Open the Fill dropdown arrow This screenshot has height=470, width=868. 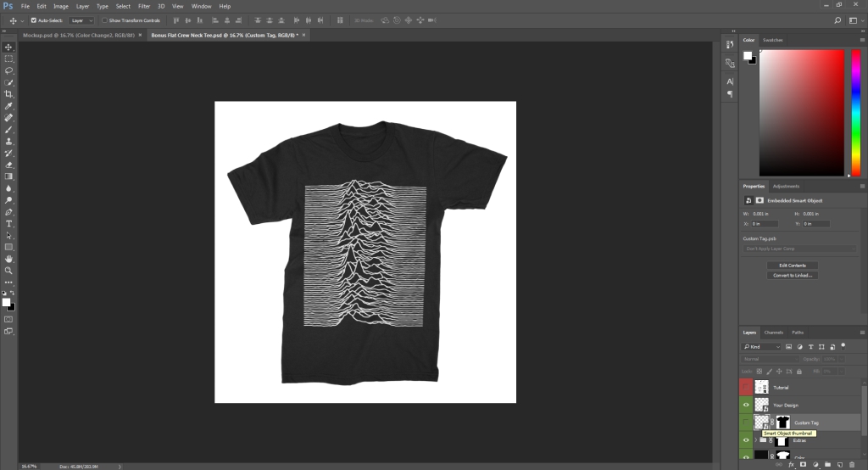coord(842,372)
